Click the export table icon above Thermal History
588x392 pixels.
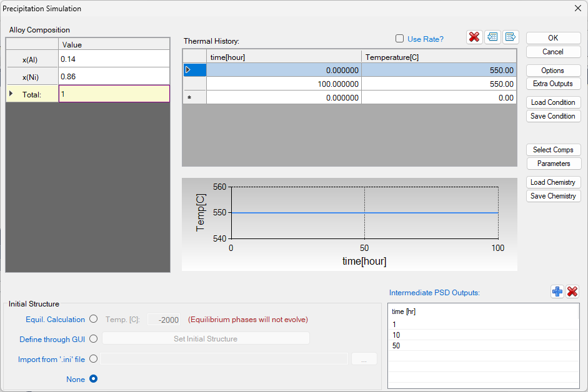point(511,37)
